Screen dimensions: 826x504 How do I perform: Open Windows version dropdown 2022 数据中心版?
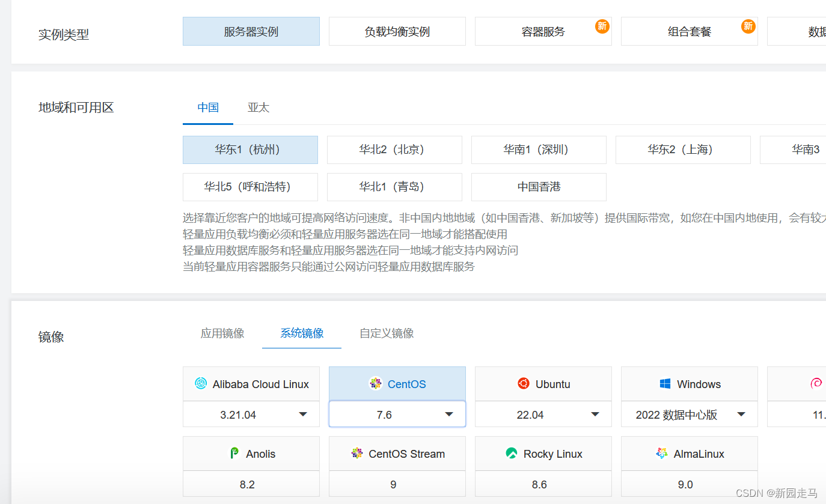click(x=690, y=414)
